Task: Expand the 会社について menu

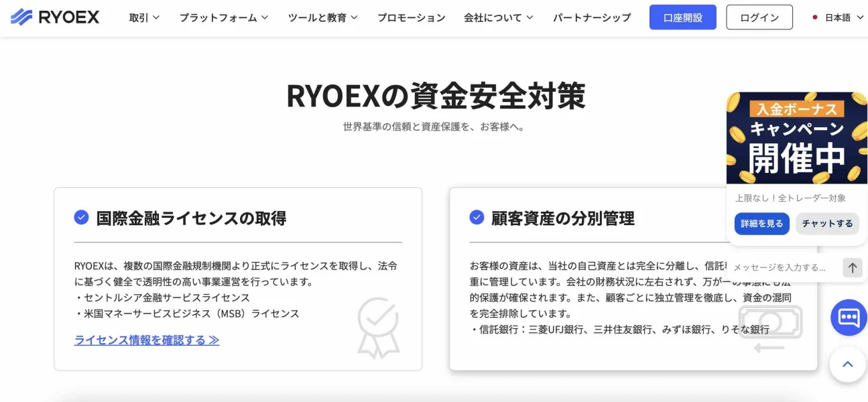Action: (x=499, y=18)
